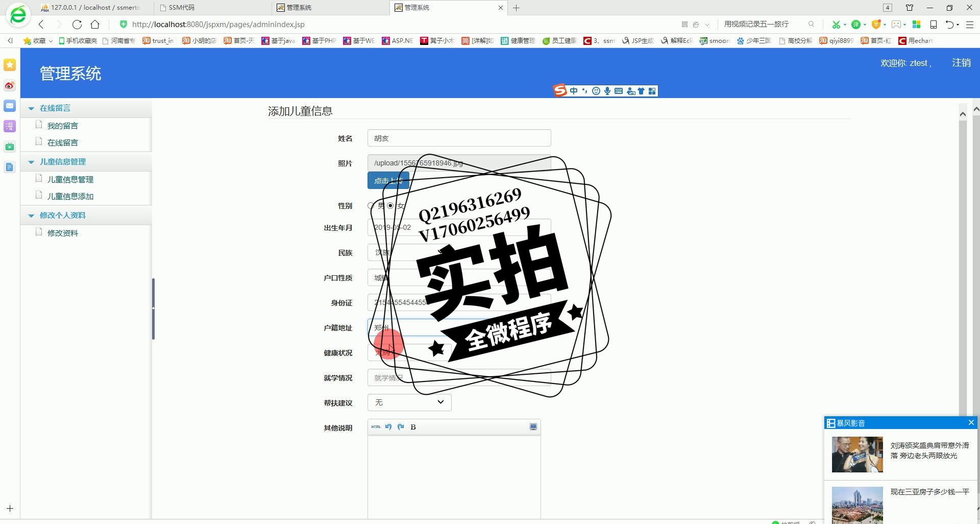Open Sogou emoji smiley icon
The width and height of the screenshot is (980, 524).
[596, 91]
